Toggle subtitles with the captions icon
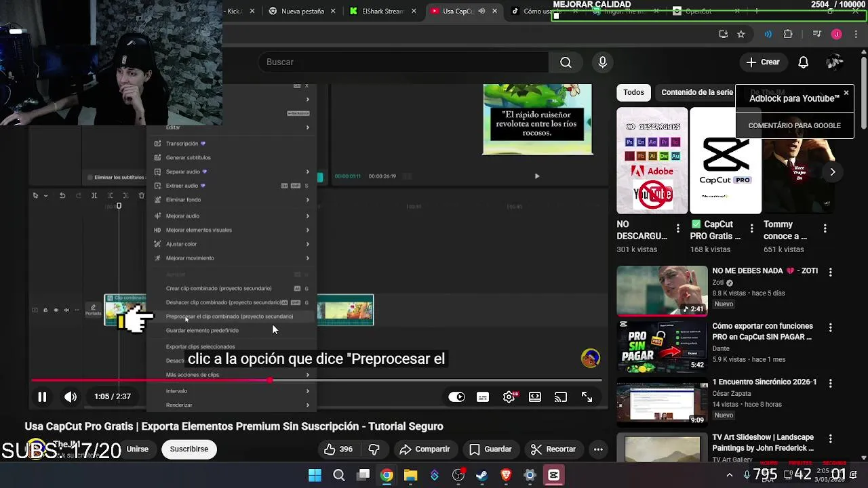 coord(483,397)
